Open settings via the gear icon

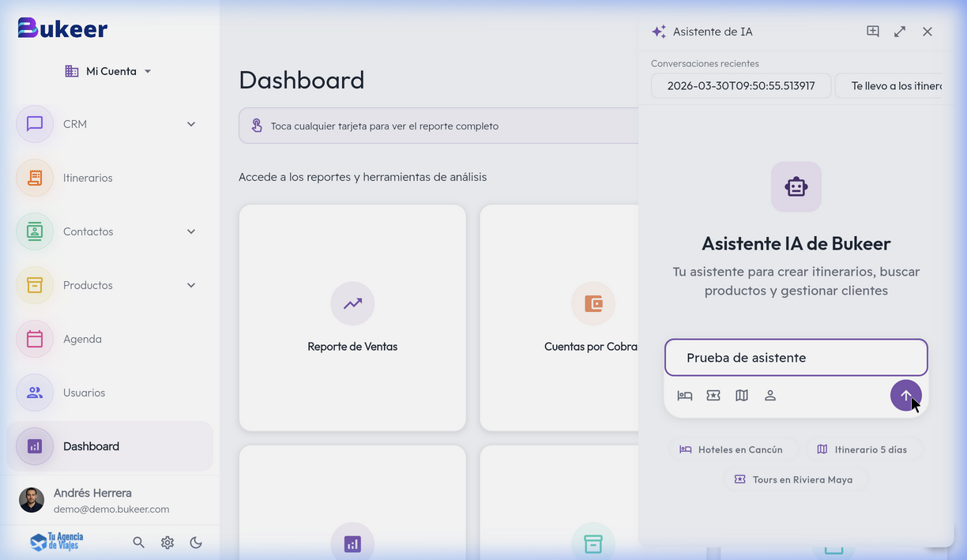pos(167,543)
